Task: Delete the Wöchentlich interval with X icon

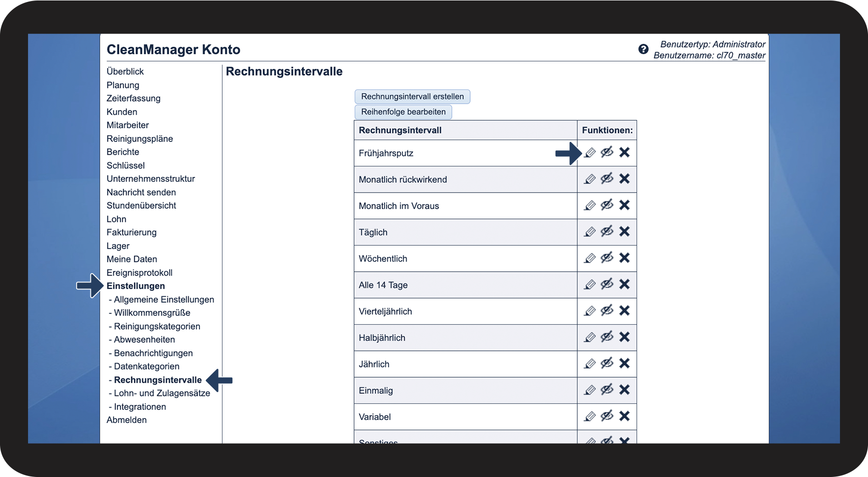Action: point(624,258)
